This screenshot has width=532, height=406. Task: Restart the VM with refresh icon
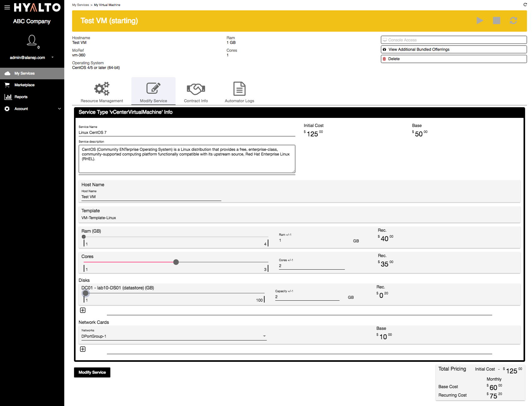point(513,21)
